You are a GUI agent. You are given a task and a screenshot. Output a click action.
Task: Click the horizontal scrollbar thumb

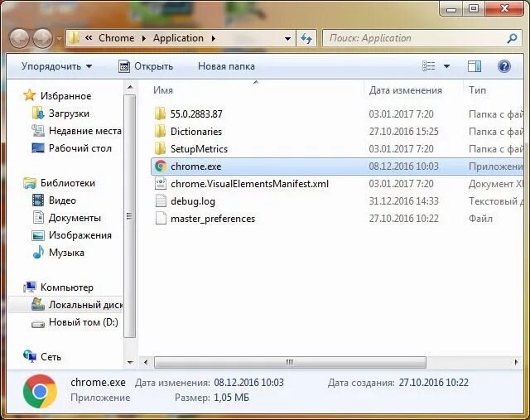pyautogui.click(x=290, y=363)
